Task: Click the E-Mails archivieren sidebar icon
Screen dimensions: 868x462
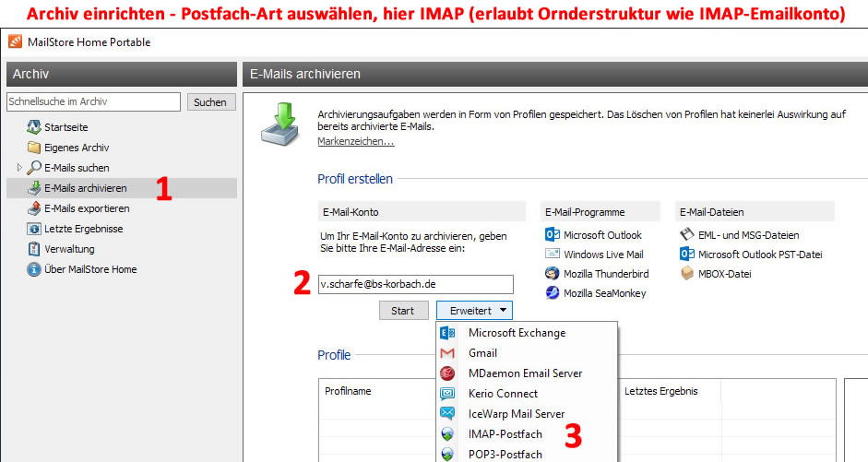Action: (34, 188)
